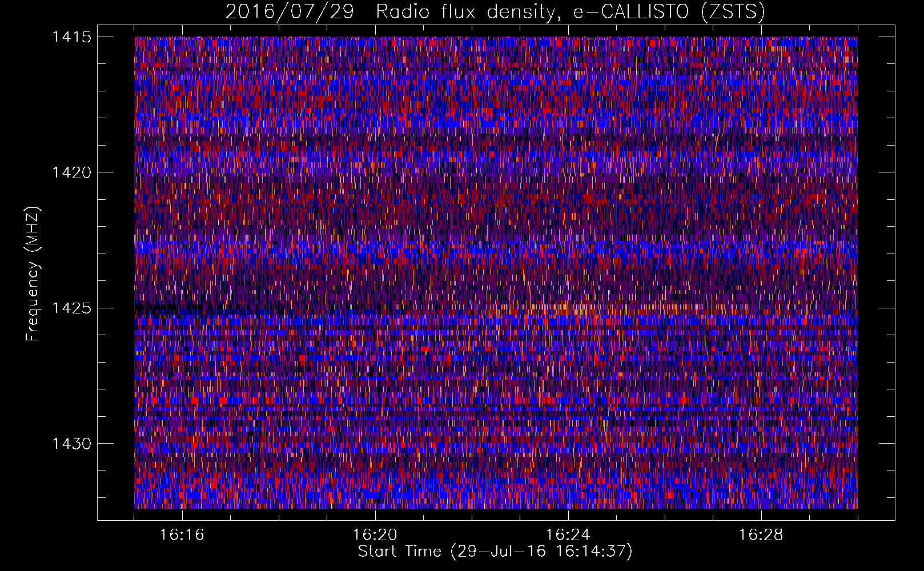Click the '16:28' time axis label
The width and height of the screenshot is (924, 571).
[761, 535]
